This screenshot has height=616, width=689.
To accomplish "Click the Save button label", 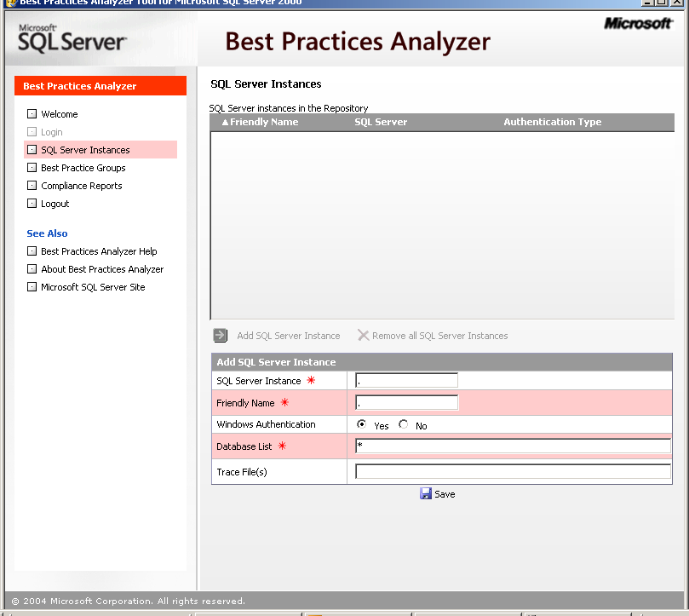I will (445, 494).
